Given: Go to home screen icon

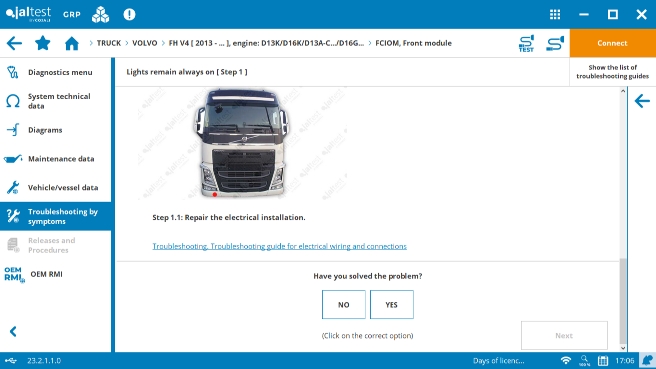Looking at the screenshot, I should point(72,43).
